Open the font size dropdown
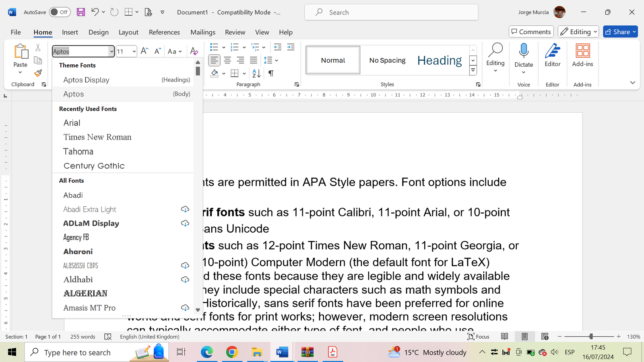Viewport: 644px width, 362px height. [x=134, y=51]
